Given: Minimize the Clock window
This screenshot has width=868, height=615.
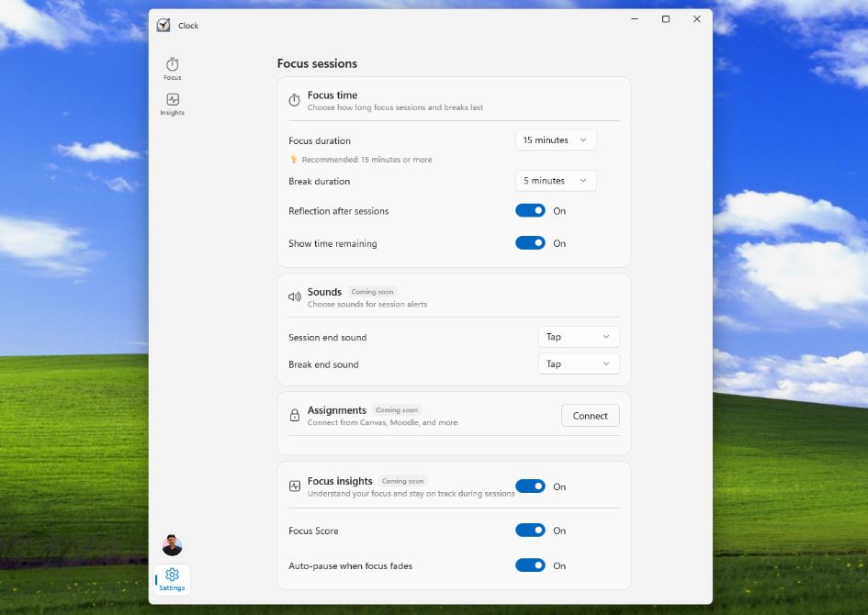Looking at the screenshot, I should tap(635, 18).
